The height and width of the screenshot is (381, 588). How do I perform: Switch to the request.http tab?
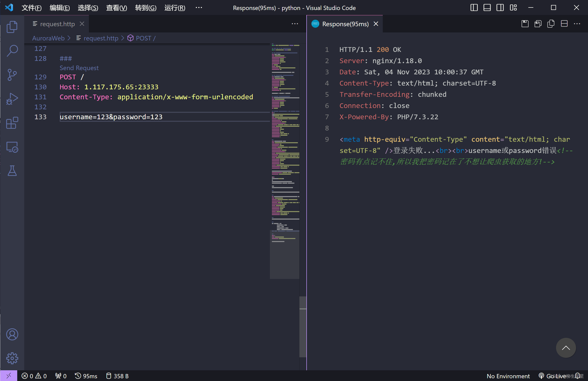(x=57, y=24)
